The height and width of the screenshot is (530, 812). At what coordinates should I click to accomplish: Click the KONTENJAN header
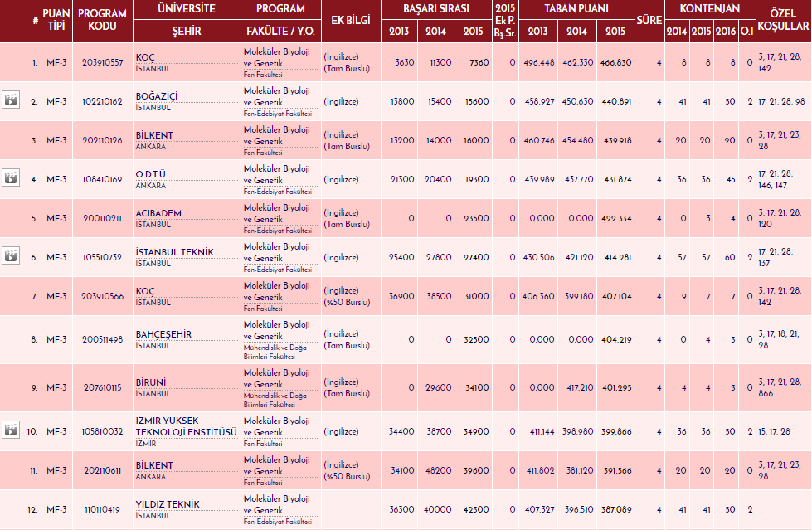pyautogui.click(x=709, y=9)
